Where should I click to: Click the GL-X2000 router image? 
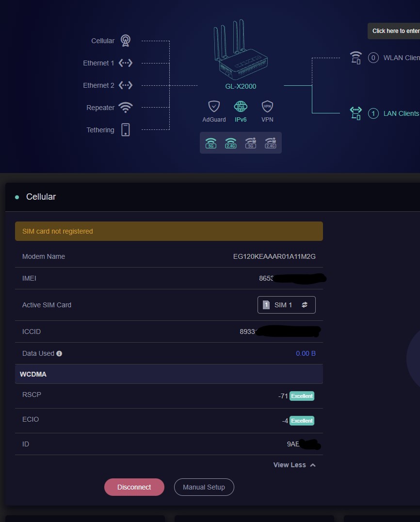coord(240,51)
